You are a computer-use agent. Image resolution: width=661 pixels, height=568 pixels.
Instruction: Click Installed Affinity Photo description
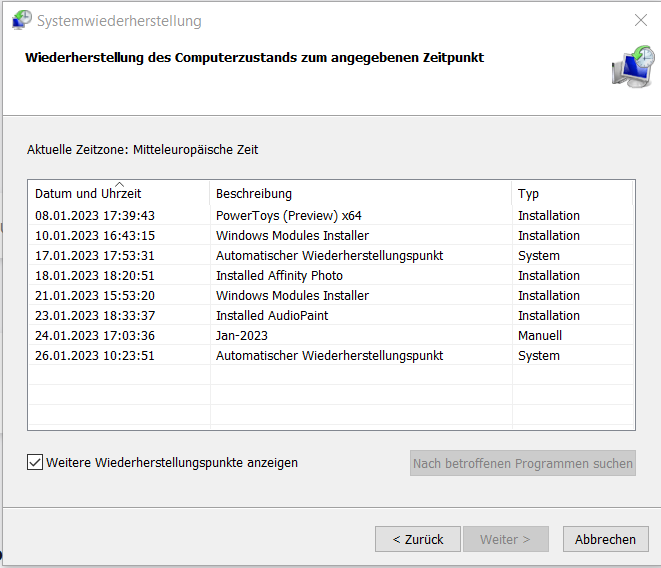pos(279,275)
